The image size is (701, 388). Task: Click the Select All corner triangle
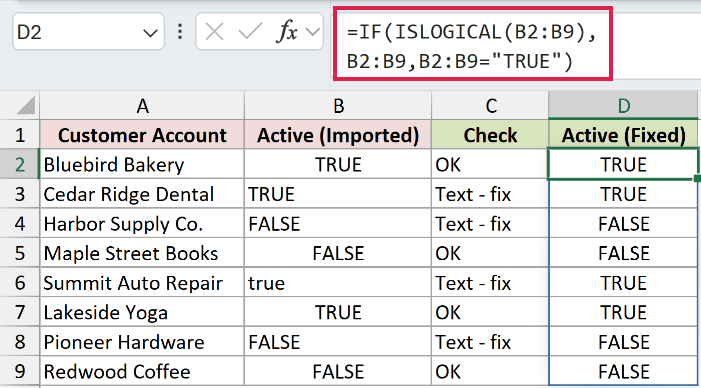tap(25, 106)
